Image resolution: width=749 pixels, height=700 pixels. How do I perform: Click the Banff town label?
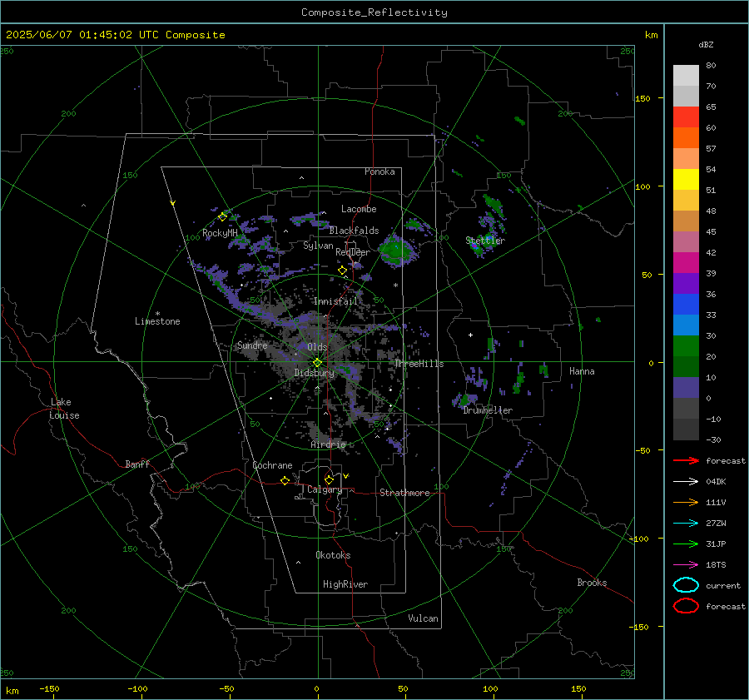point(137,464)
